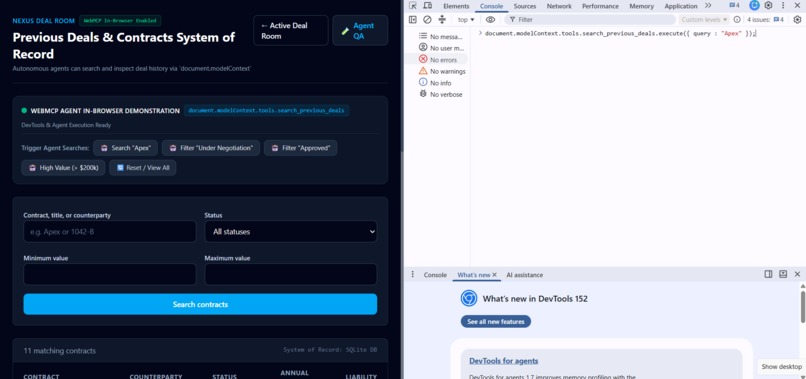Screen dimensions: 806x379
Task: Switch to the drawer Console tab
Action: click(435, 275)
